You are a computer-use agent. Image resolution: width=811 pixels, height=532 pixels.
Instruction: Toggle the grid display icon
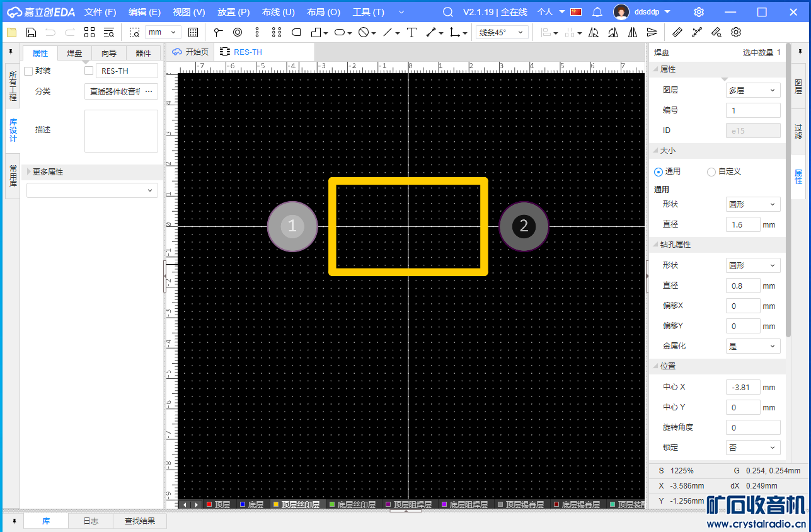point(193,33)
